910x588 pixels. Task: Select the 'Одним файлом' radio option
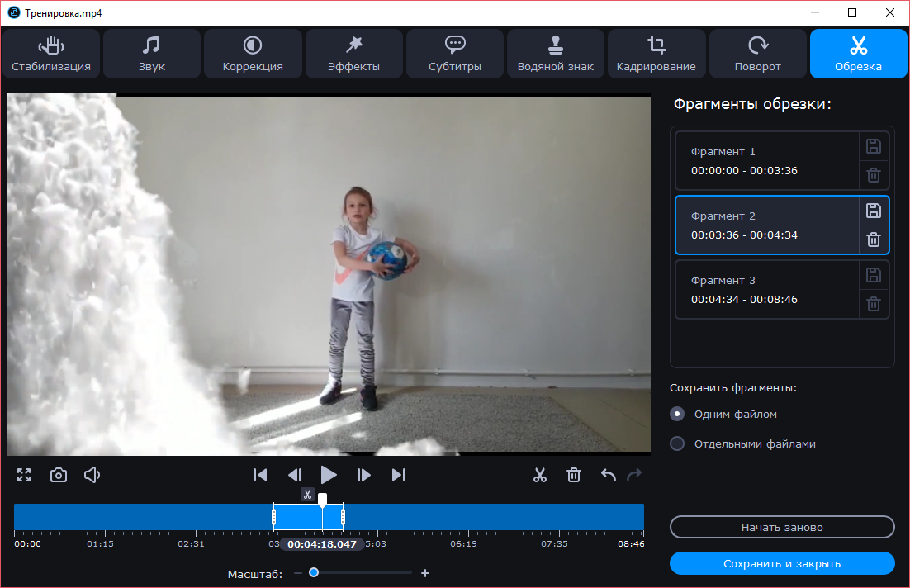(677, 414)
